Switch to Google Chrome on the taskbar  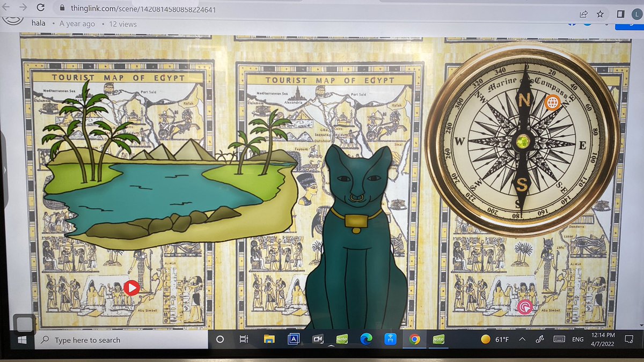click(x=414, y=339)
